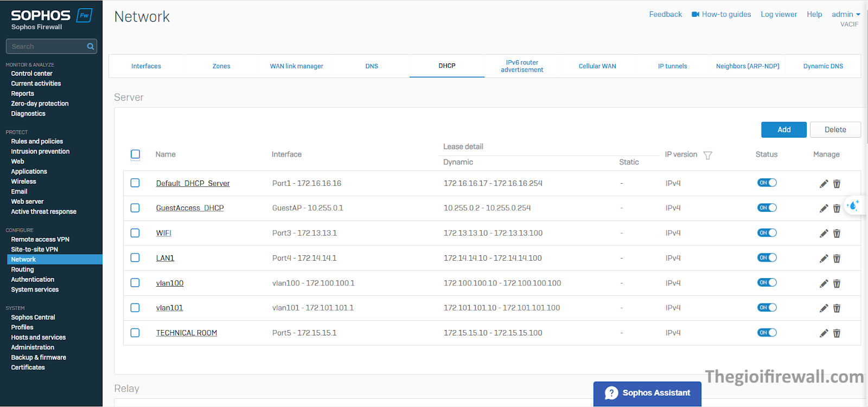The height and width of the screenshot is (407, 868).
Task: Expand the admin user dropdown
Action: [845, 15]
